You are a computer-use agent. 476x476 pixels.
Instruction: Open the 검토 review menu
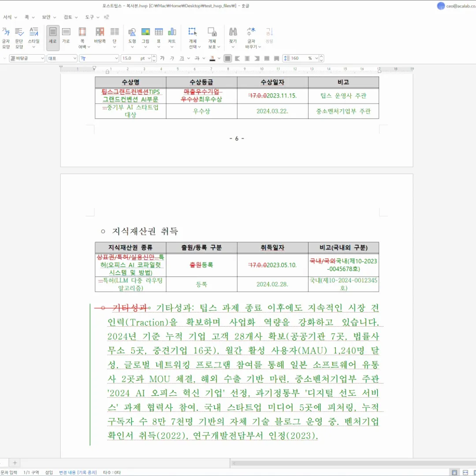click(70, 17)
